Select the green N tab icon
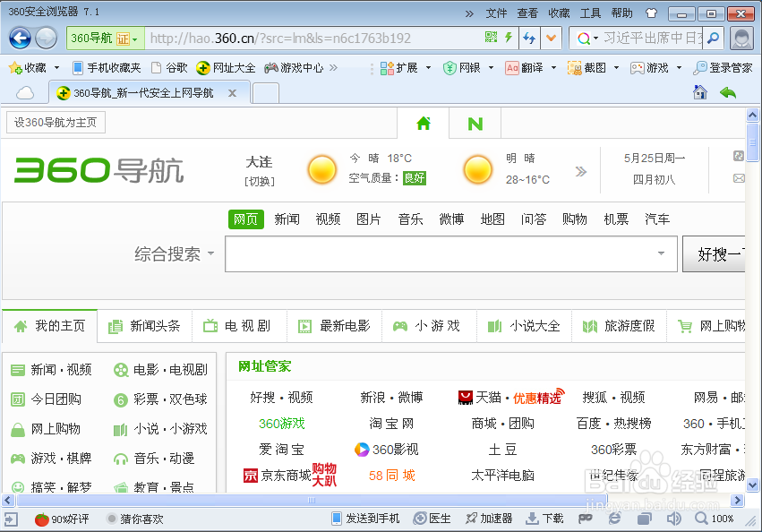 tap(475, 124)
